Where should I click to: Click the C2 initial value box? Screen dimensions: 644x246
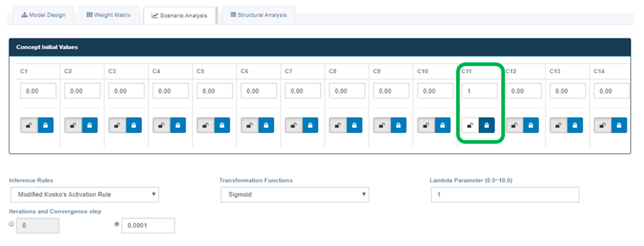pyautogui.click(x=82, y=91)
